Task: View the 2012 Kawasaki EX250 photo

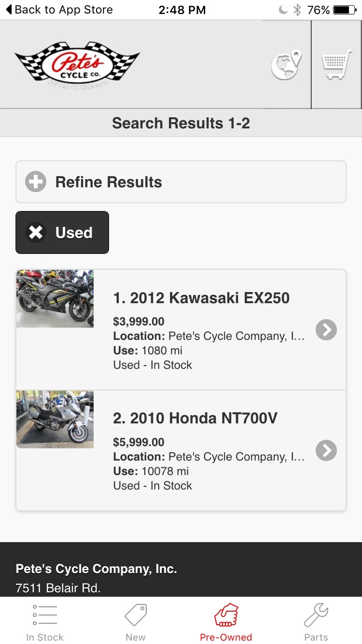Action: tap(55, 299)
